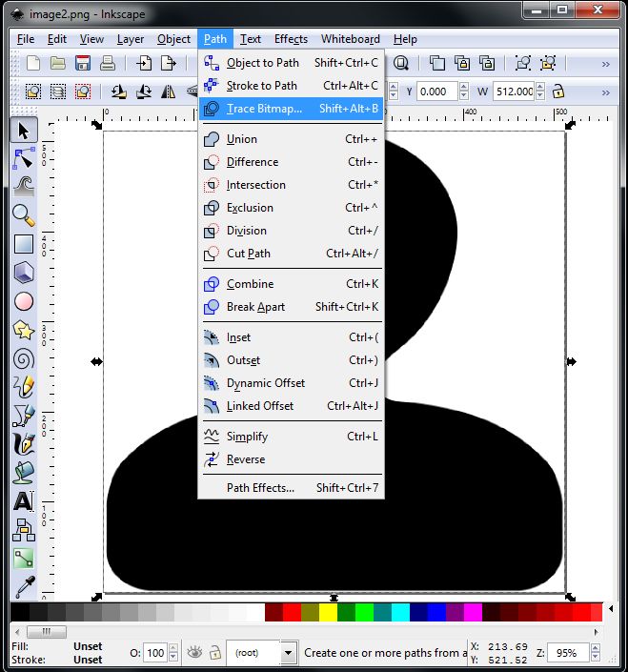The image size is (628, 672).
Task: Select the Node edit tool
Action: (24, 158)
